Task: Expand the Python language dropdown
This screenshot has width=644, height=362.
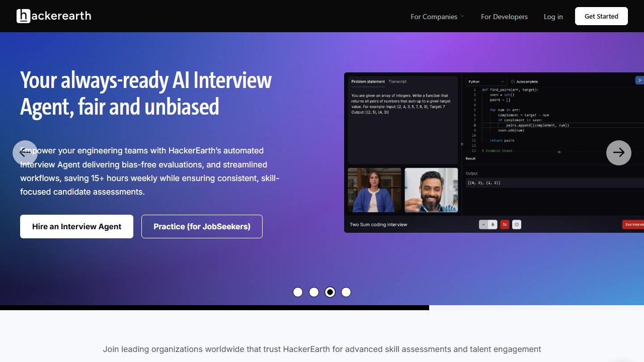Action: [x=486, y=81]
